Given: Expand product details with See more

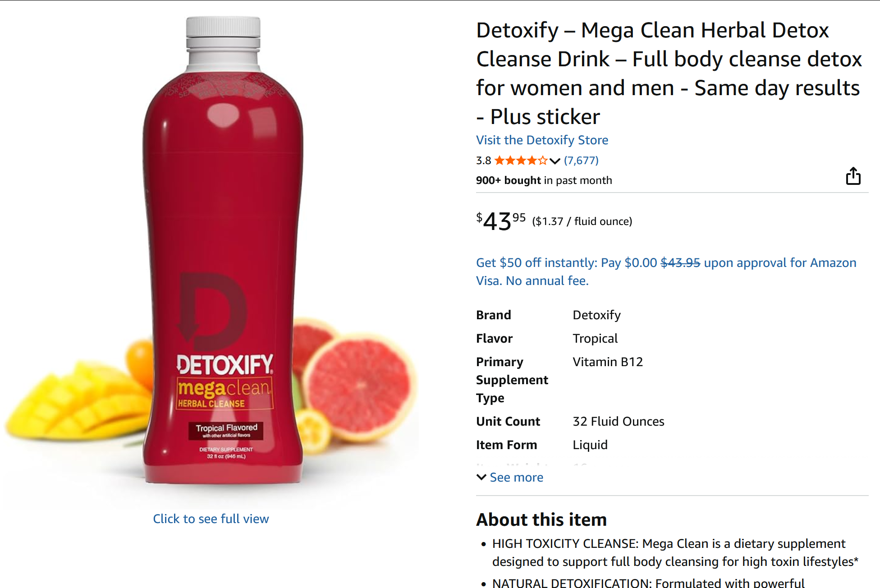Looking at the screenshot, I should 516,478.
